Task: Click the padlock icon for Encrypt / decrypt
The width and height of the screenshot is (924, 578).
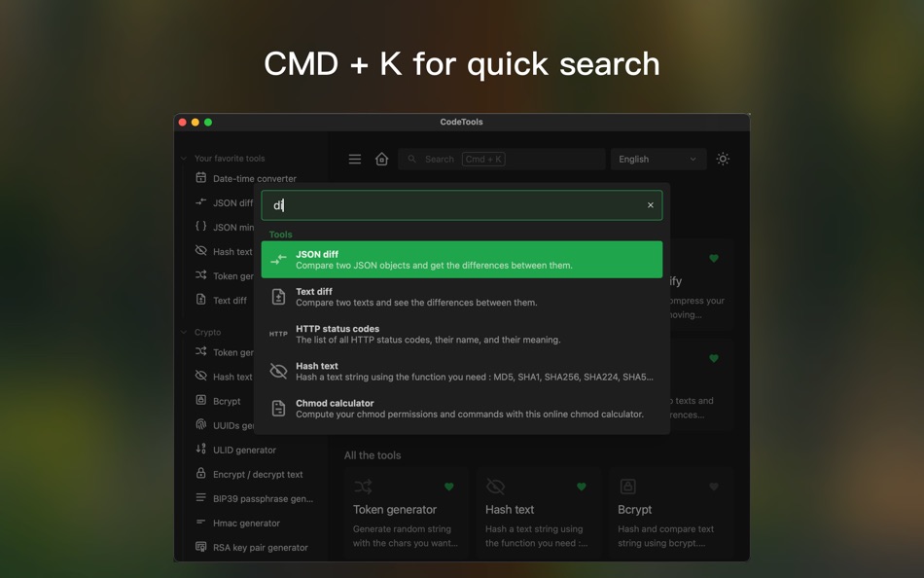Action: point(201,473)
